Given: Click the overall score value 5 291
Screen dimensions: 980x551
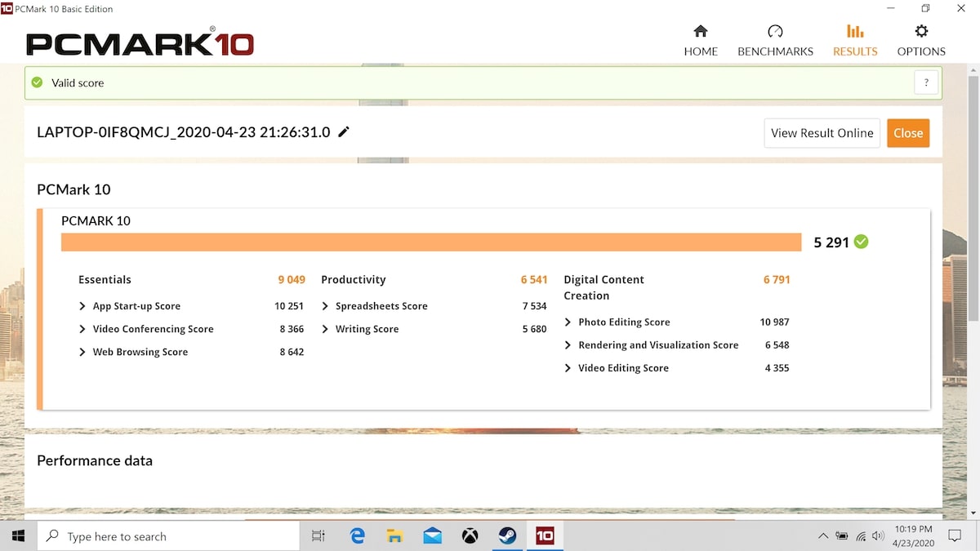Looking at the screenshot, I should (x=831, y=242).
